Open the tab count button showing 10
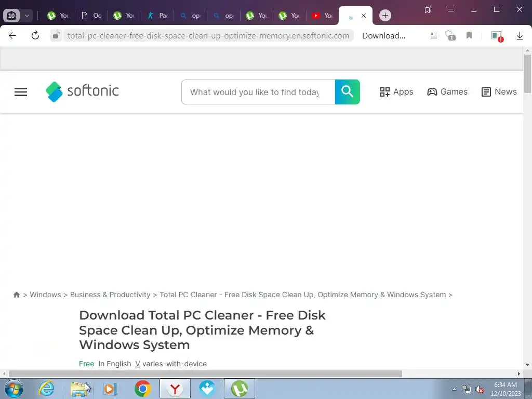532x399 pixels. click(11, 16)
